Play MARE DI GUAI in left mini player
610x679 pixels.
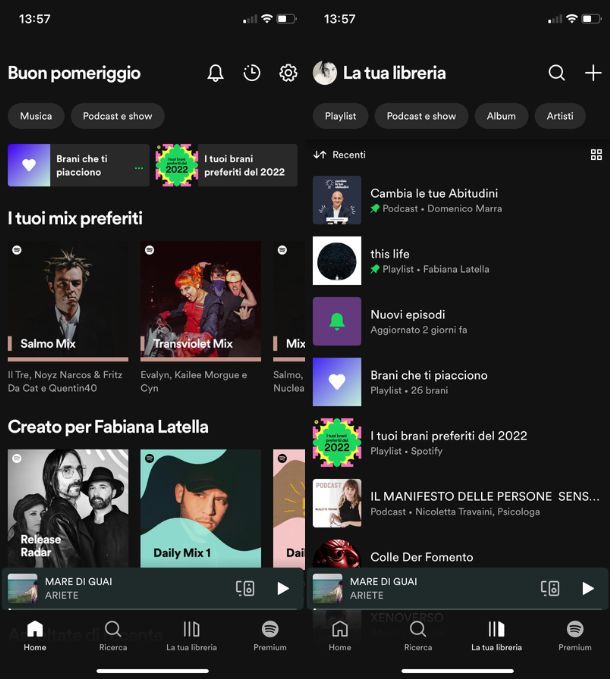pyautogui.click(x=283, y=588)
